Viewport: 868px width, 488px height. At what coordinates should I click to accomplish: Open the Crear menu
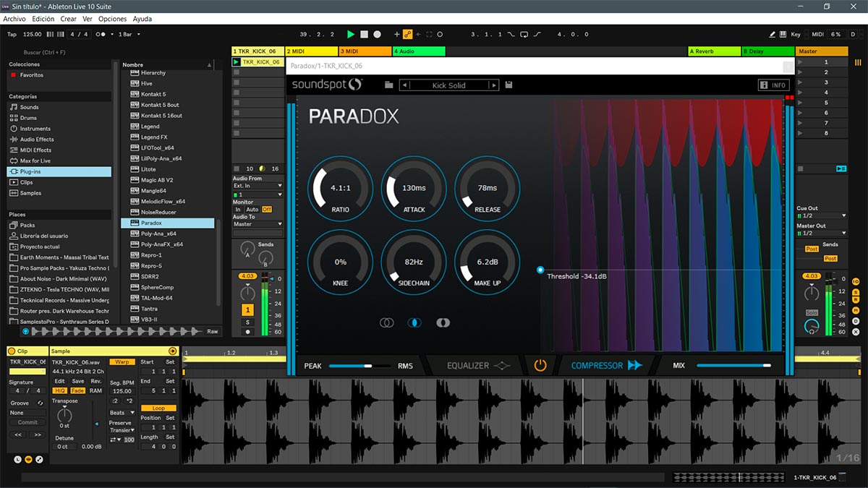[69, 19]
